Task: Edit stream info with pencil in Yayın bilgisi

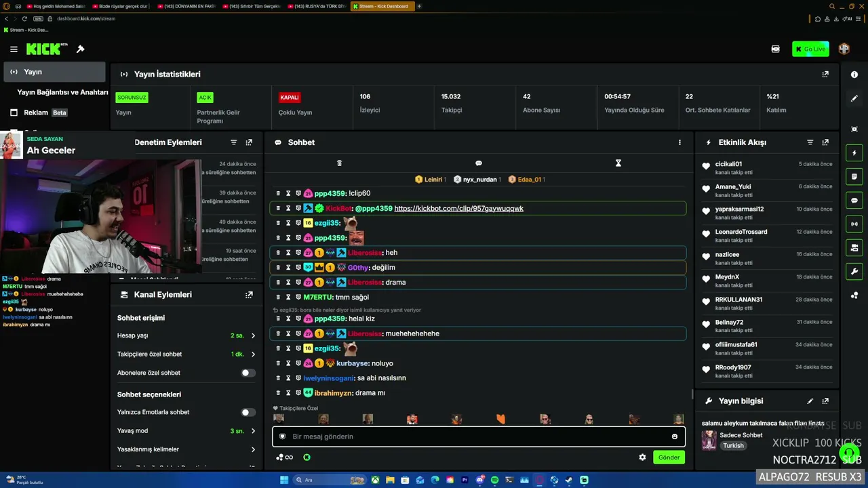Action: click(x=810, y=401)
